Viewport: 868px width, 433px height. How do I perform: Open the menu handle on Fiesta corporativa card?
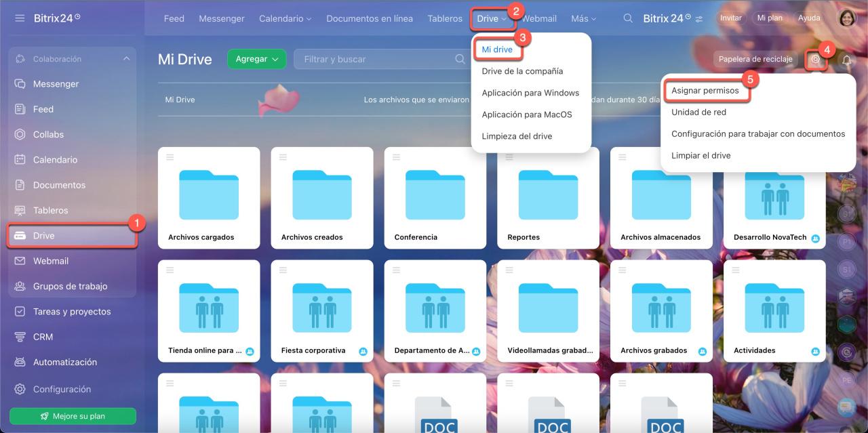(x=283, y=270)
